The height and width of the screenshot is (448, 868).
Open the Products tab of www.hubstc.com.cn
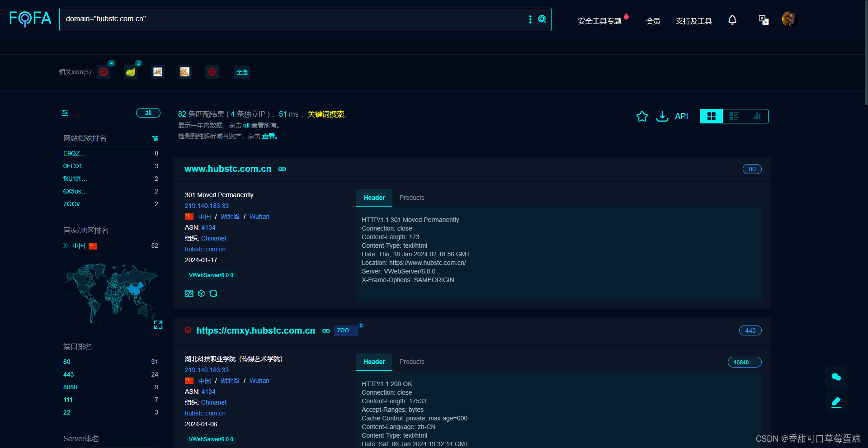tap(412, 198)
